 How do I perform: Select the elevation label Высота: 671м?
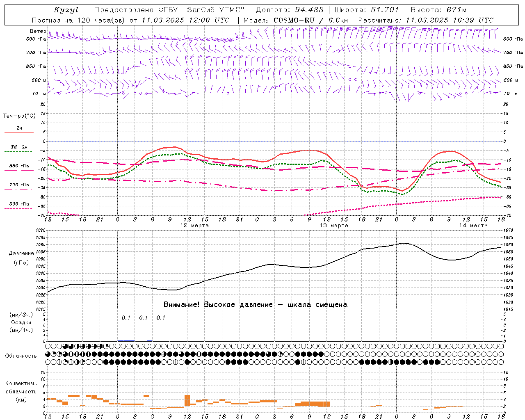[x=439, y=10]
